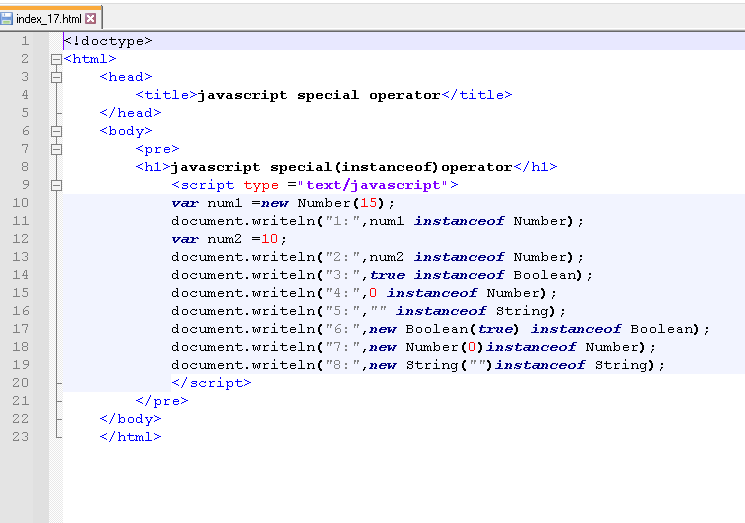Collapse the head section fold marker
The image size is (745, 523).
point(56,77)
